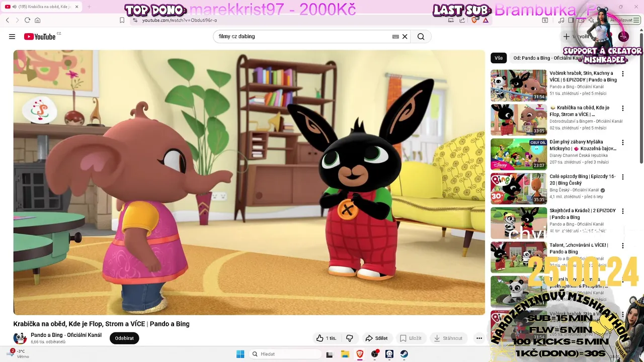Click the video title Krabička na oběd

[x=101, y=324]
